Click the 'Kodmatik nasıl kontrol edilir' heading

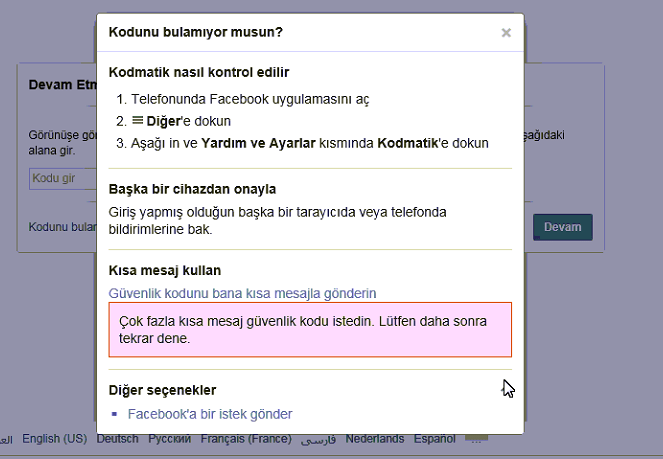pos(199,72)
